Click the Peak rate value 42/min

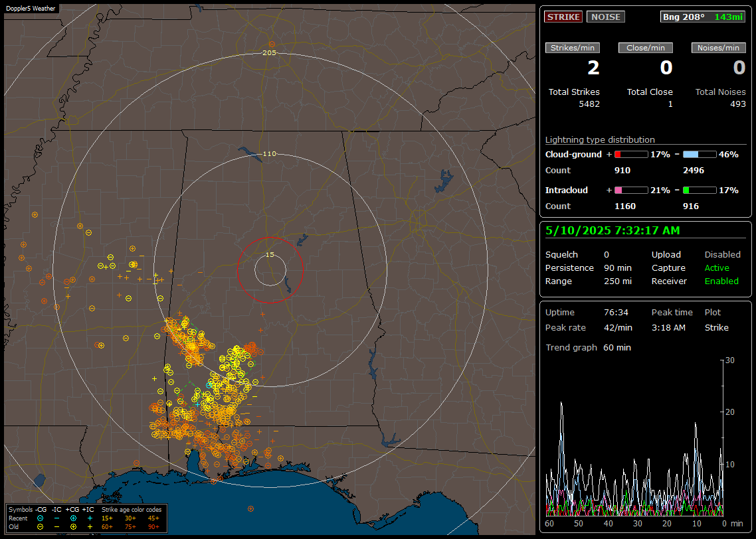click(618, 327)
